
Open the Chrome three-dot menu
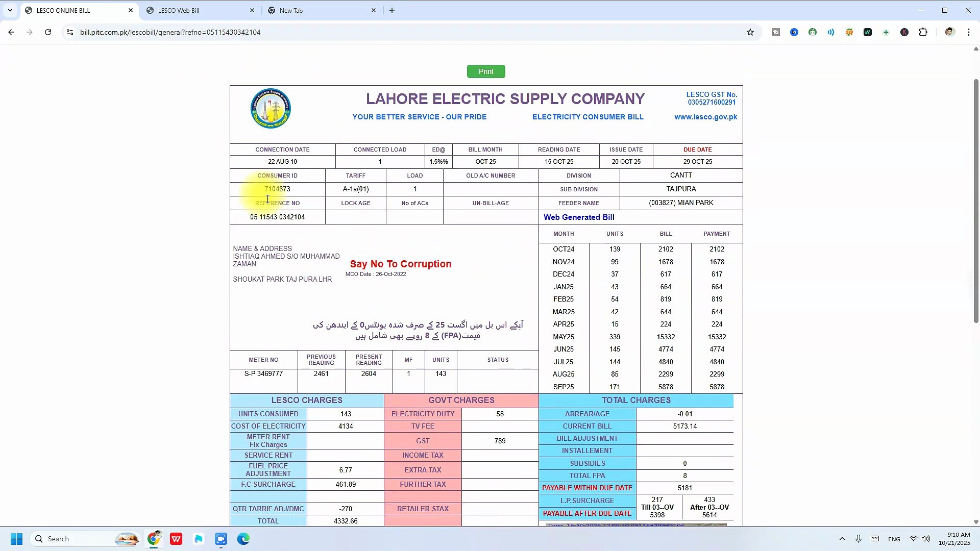point(969,32)
